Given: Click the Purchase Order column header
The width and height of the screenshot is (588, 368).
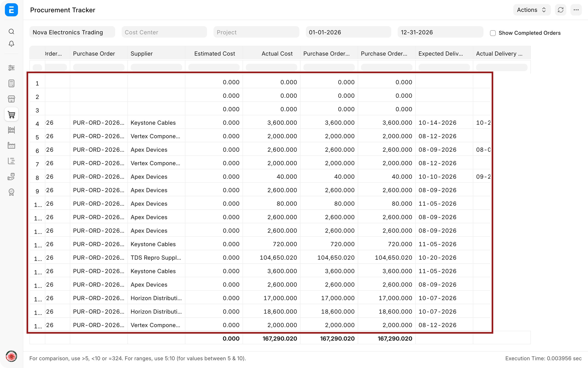Looking at the screenshot, I should coord(99,54).
